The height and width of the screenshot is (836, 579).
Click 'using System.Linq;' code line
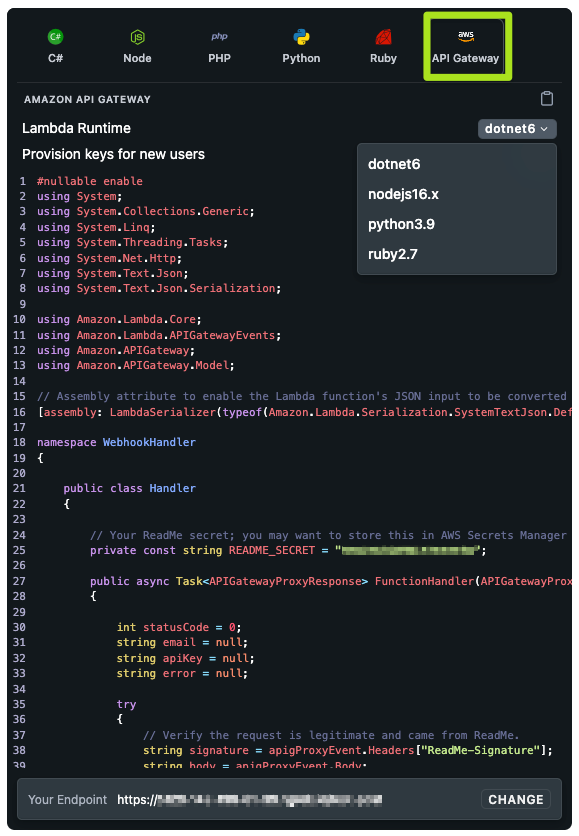tap(96, 227)
